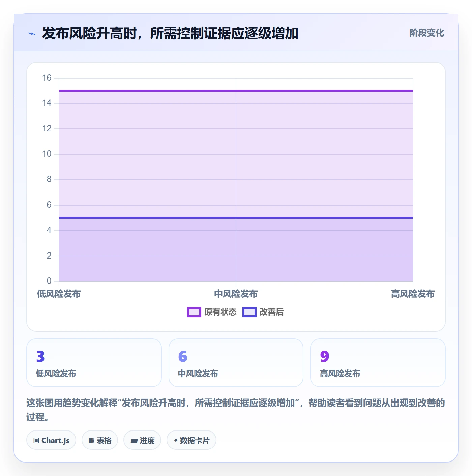Click the y-axis tick label 16
This screenshot has width=472, height=476.
pyautogui.click(x=47, y=78)
